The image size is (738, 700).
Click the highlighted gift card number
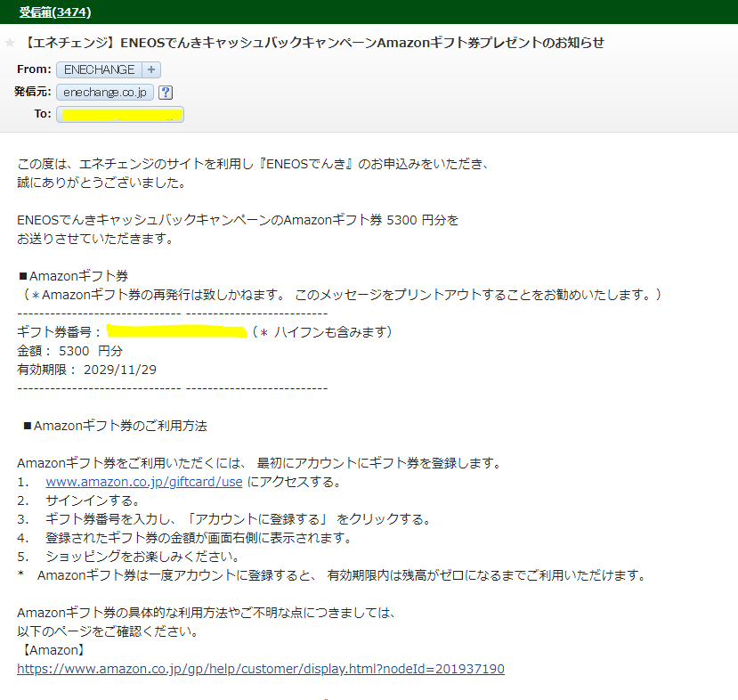pyautogui.click(x=176, y=331)
